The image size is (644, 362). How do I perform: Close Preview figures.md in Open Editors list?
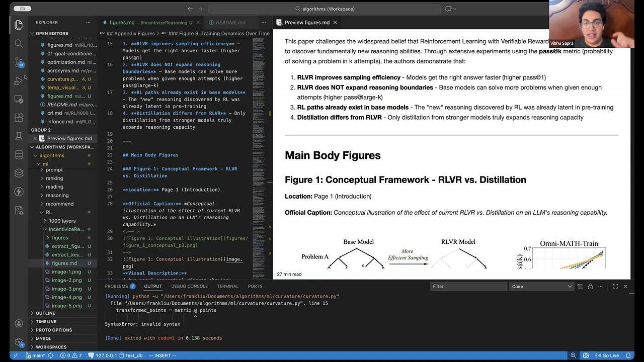click(x=35, y=138)
